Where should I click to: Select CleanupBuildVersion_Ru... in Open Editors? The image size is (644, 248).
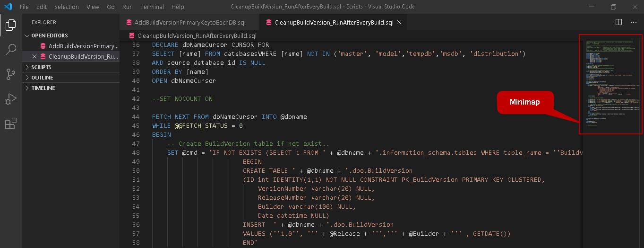coord(71,56)
